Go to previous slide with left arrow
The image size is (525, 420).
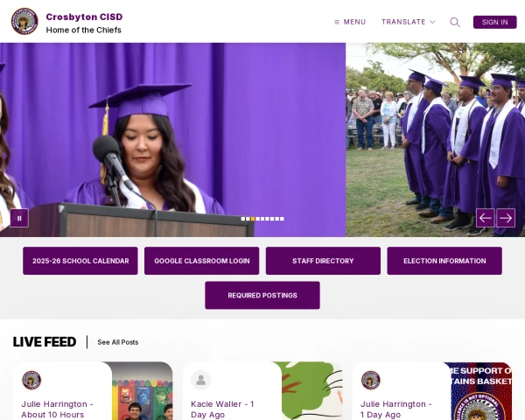[486, 218]
